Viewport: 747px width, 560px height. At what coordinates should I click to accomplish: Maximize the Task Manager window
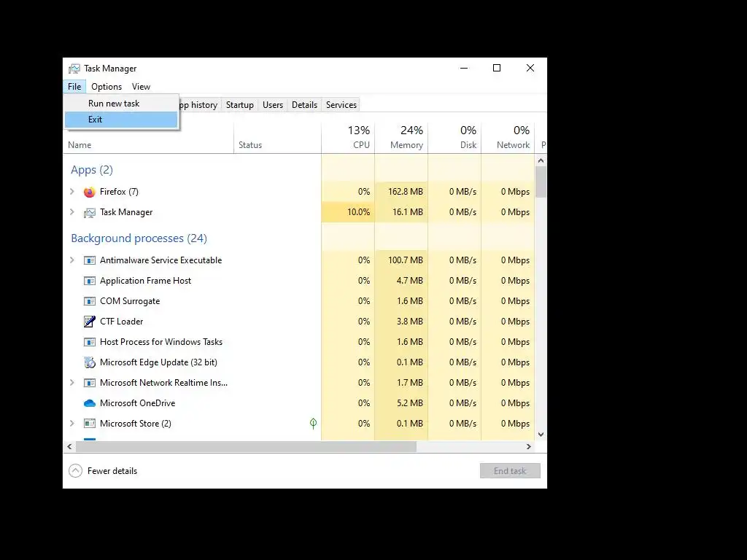(497, 68)
